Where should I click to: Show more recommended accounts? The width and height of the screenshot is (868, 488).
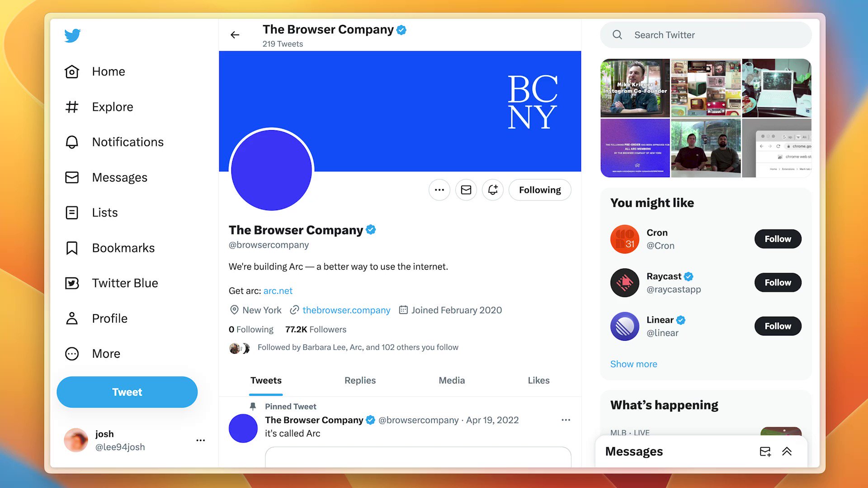point(634,363)
